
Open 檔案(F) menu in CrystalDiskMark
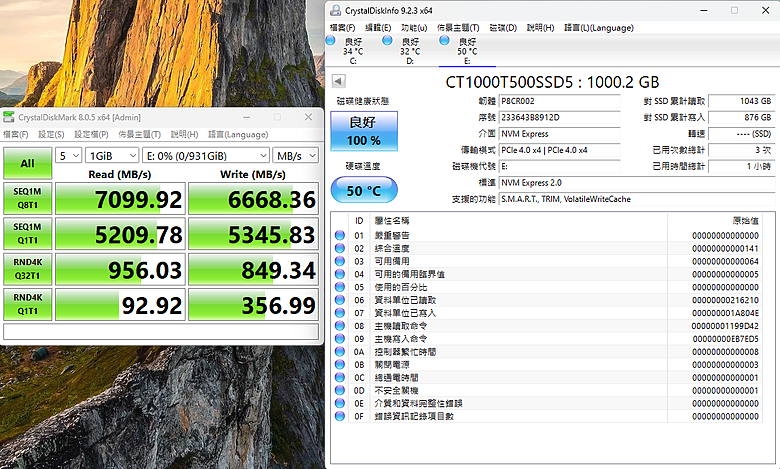click(16, 134)
